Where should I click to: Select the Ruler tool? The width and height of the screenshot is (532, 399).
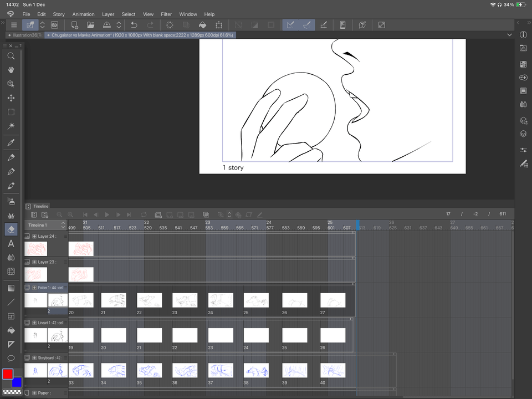point(11,344)
